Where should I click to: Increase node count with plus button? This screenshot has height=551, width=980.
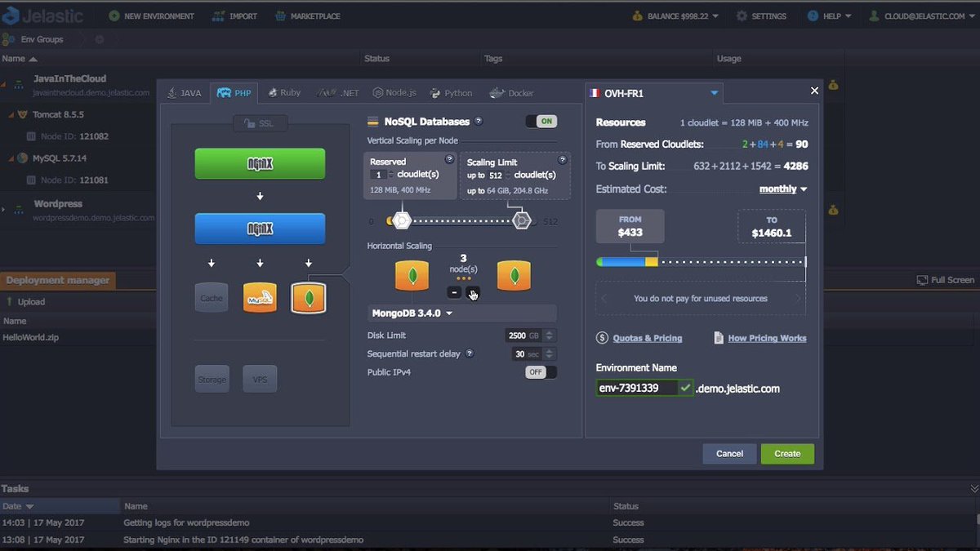click(473, 293)
